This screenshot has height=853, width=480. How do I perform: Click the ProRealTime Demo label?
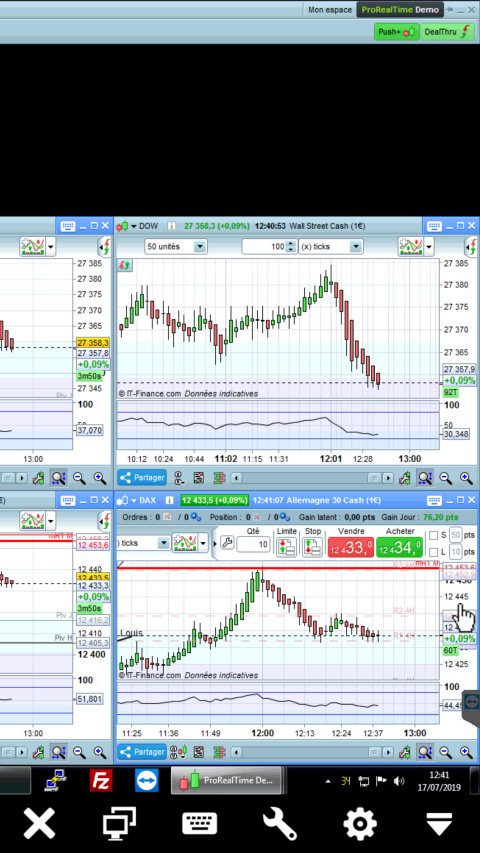400,10
